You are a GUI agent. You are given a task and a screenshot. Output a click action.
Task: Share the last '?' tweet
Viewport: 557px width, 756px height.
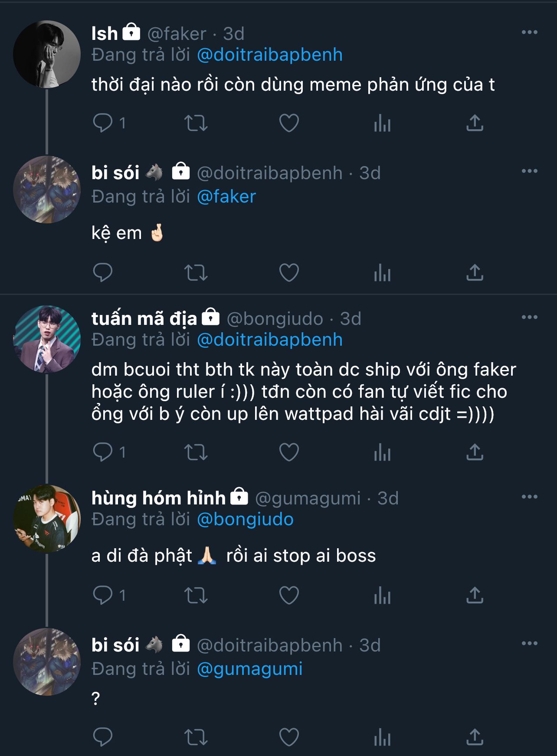click(475, 736)
